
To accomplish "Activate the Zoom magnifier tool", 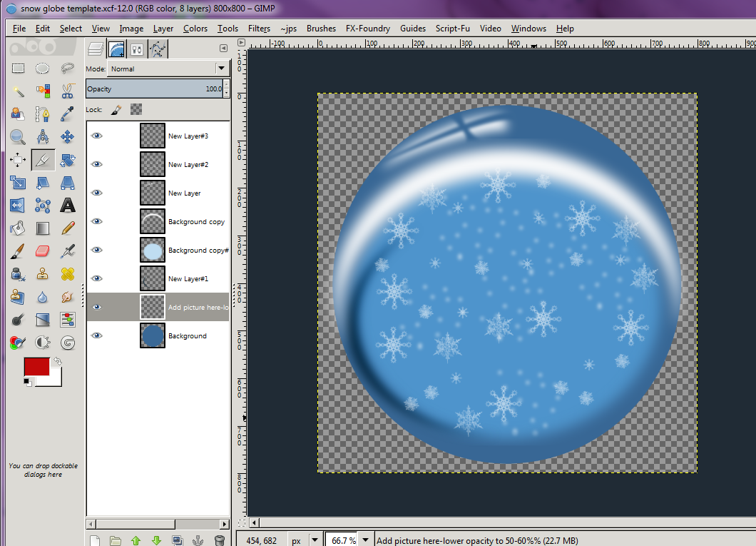I will tap(18, 137).
